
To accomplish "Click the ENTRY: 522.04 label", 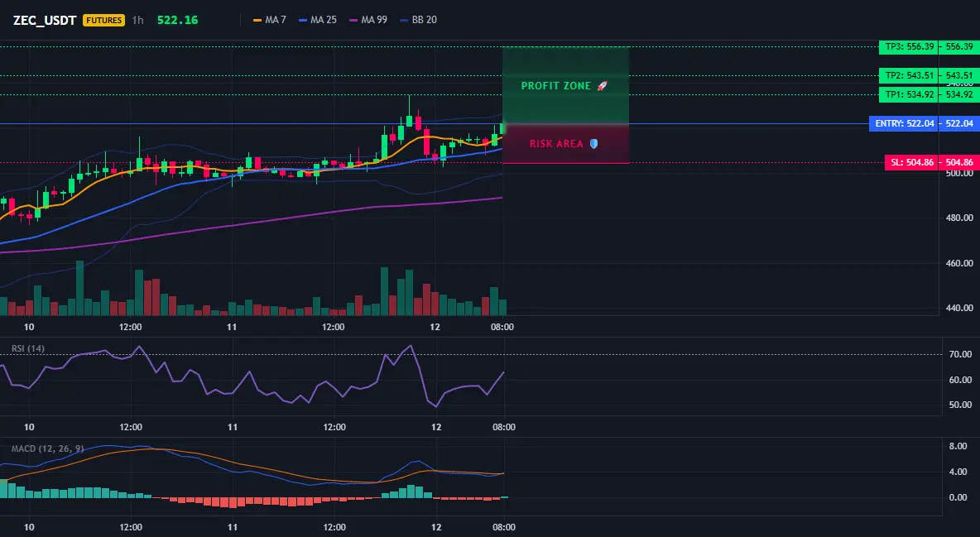I will click(905, 124).
